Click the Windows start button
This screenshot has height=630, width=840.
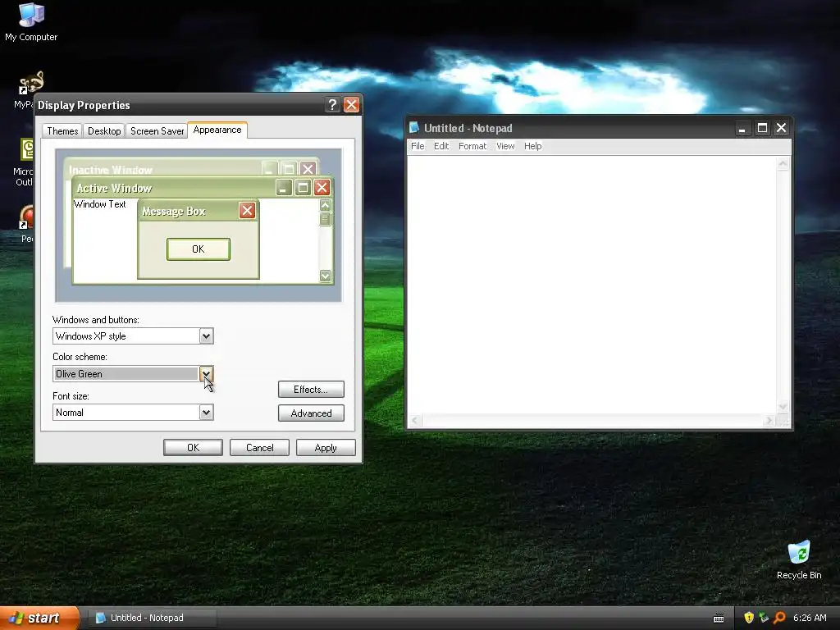pos(39,618)
